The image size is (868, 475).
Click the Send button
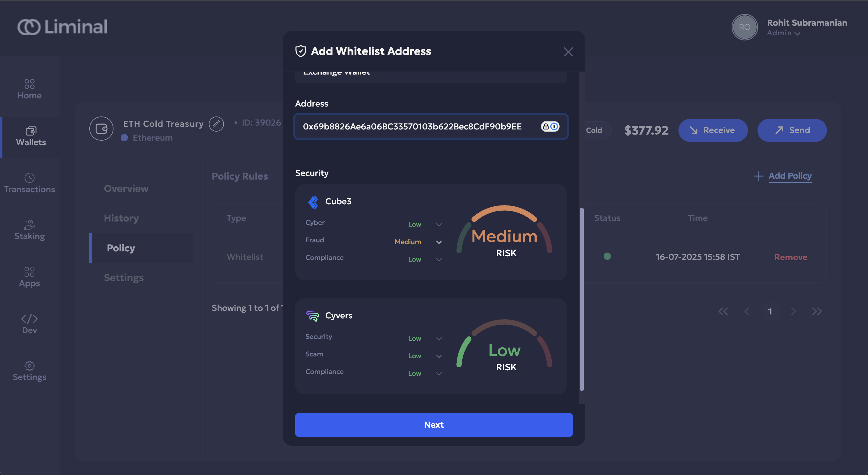(792, 130)
